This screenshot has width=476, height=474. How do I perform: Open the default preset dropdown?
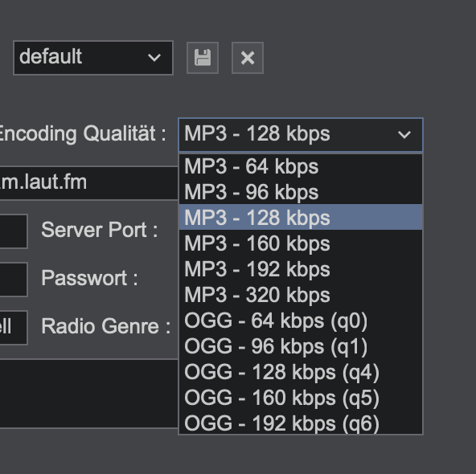[x=93, y=58]
